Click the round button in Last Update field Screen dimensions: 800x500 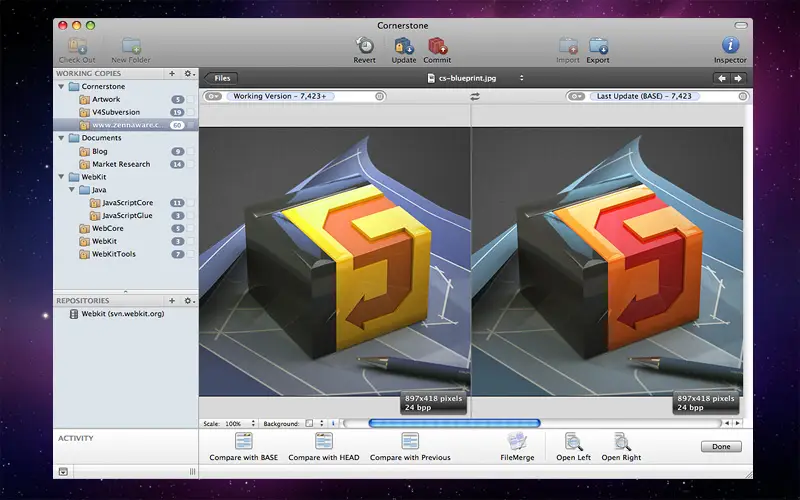[x=743, y=96]
